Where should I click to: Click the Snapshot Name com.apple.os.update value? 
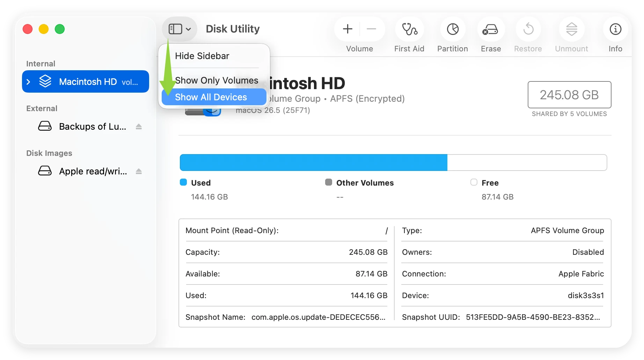point(319,317)
